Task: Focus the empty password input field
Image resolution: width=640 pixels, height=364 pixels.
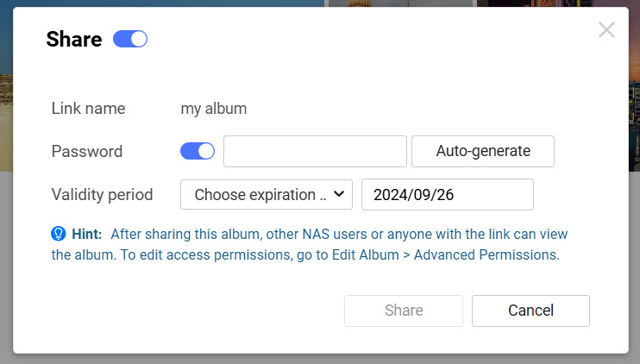Action: point(315,152)
